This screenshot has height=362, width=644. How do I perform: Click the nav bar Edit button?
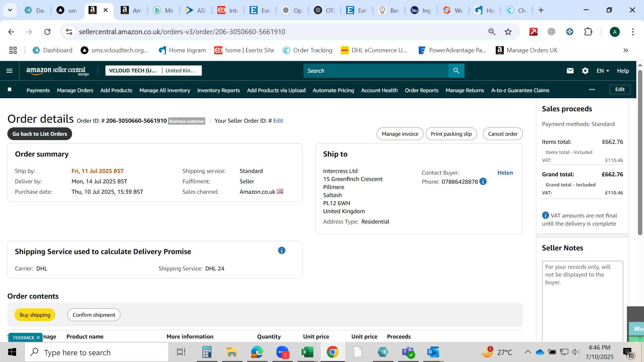point(620,89)
